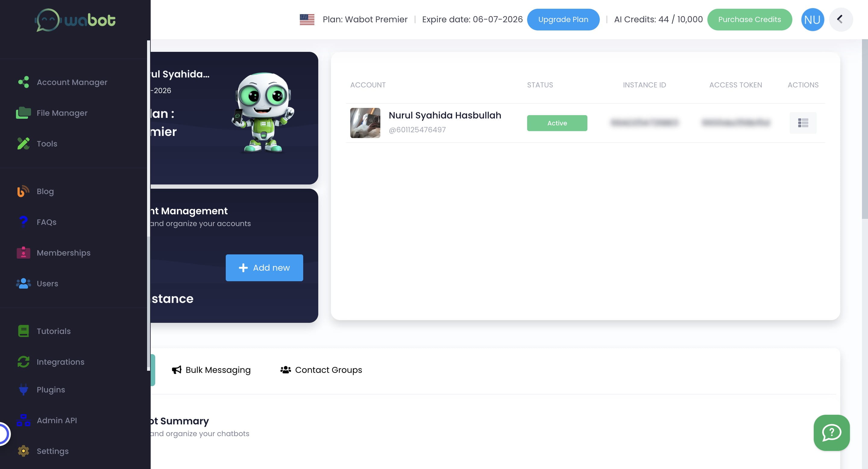Viewport: 868px width, 469px height.
Task: Switch to Bulk Messaging tab
Action: click(x=211, y=370)
